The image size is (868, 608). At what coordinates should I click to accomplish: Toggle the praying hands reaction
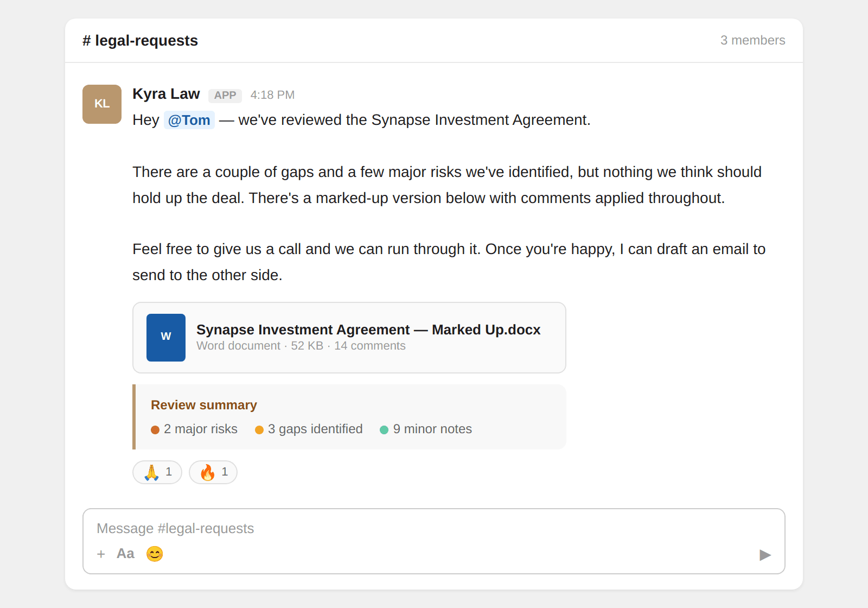click(157, 472)
